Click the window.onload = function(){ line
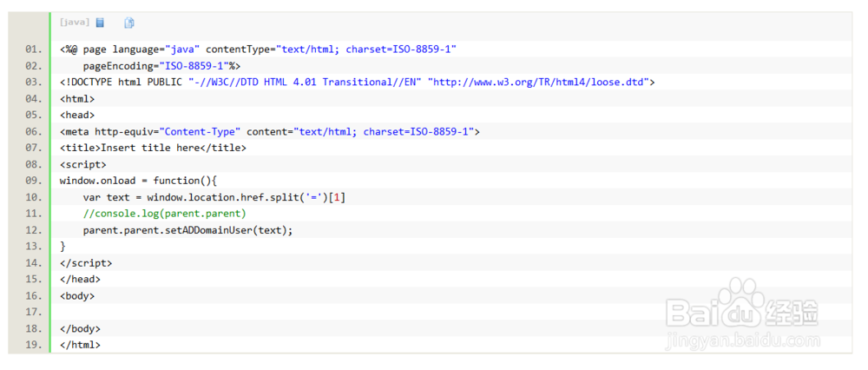 click(x=138, y=181)
